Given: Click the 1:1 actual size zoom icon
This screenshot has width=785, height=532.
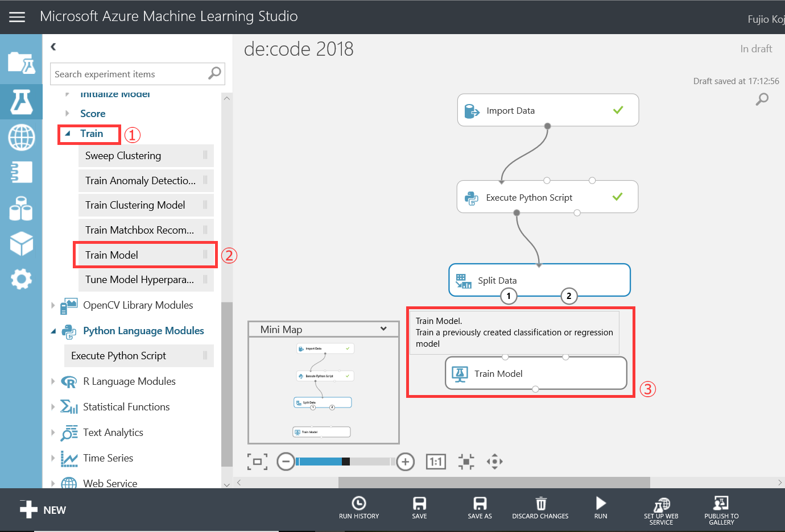Looking at the screenshot, I should (x=436, y=462).
